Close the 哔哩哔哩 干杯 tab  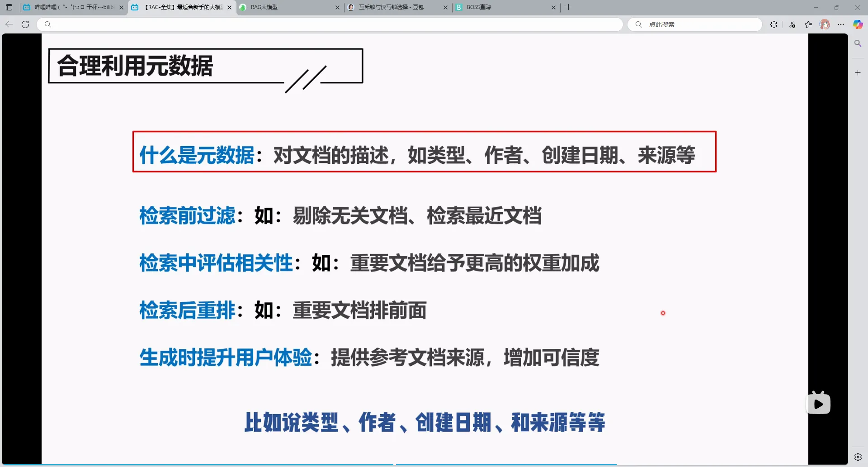pos(121,8)
